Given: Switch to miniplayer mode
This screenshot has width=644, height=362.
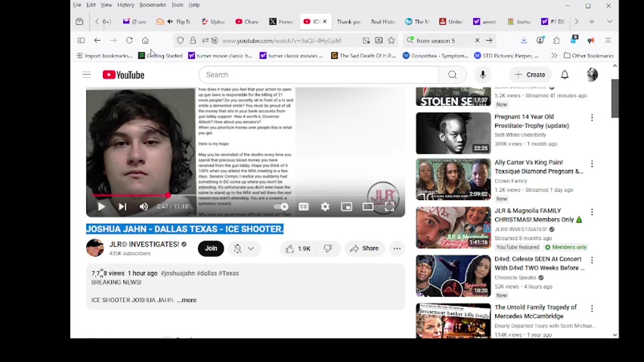Looking at the screenshot, I should pyautogui.click(x=347, y=207).
